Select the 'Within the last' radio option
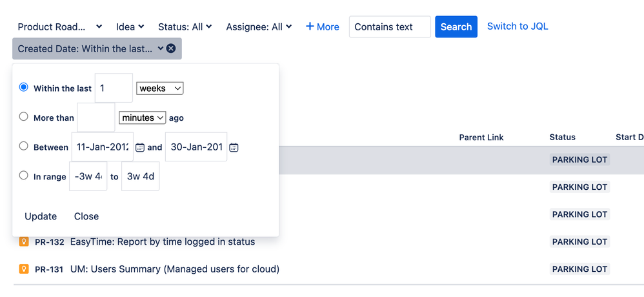 click(x=24, y=87)
